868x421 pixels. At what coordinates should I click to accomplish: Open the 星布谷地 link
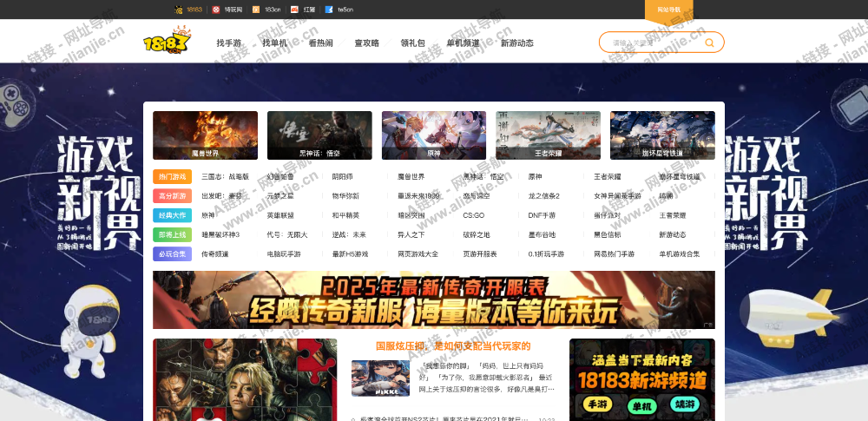(x=542, y=235)
